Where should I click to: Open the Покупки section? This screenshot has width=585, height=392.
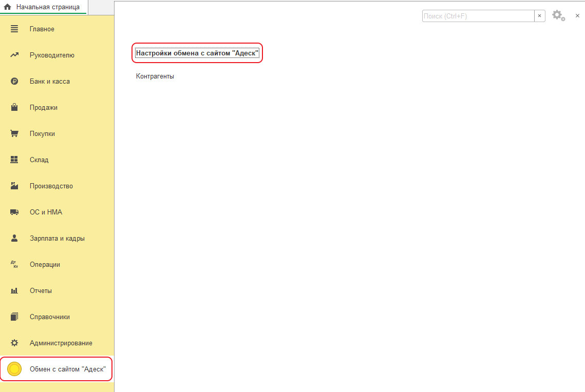[x=42, y=133]
